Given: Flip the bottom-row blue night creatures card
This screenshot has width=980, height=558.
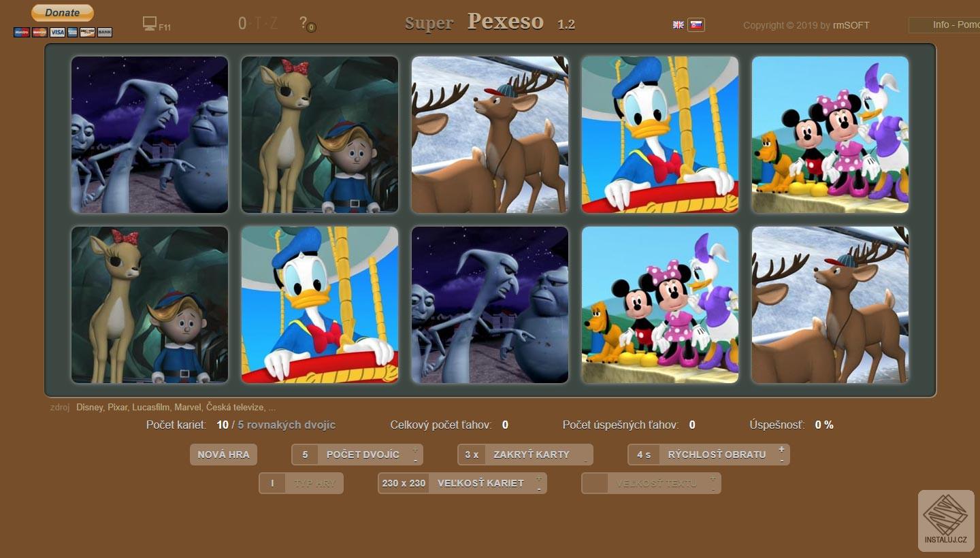Looking at the screenshot, I should point(490,305).
